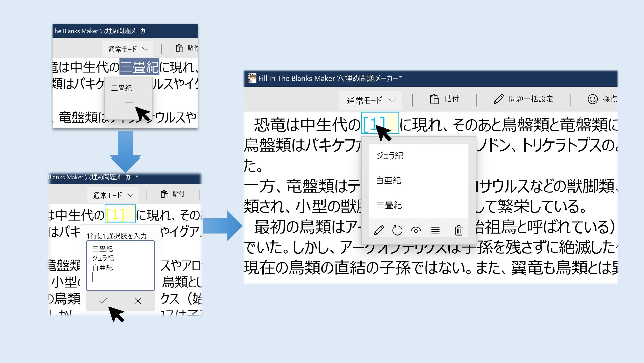This screenshot has width=644, height=363.
Task: Open 通常モード dropdown in bottom-left window
Action: click(113, 195)
